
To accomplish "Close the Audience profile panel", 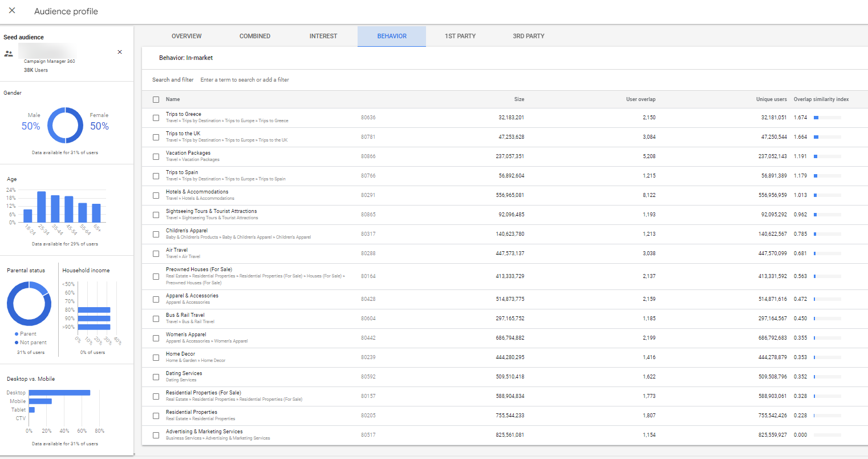I will pos(12,11).
